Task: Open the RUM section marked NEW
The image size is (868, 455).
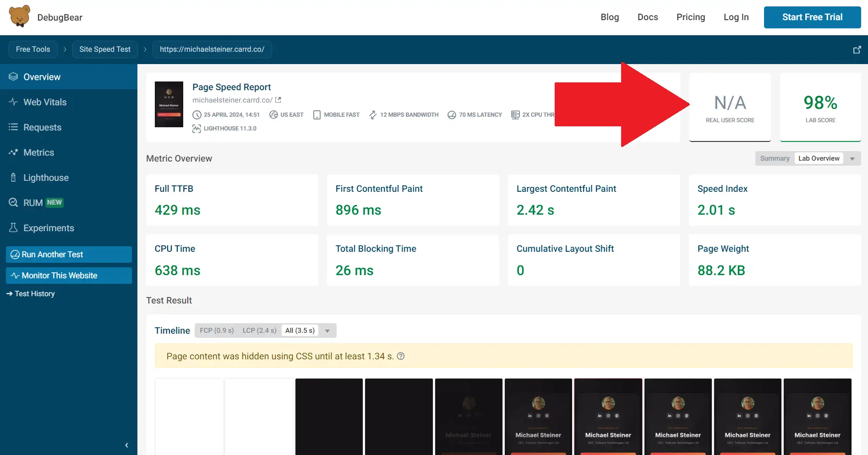Action: point(69,202)
